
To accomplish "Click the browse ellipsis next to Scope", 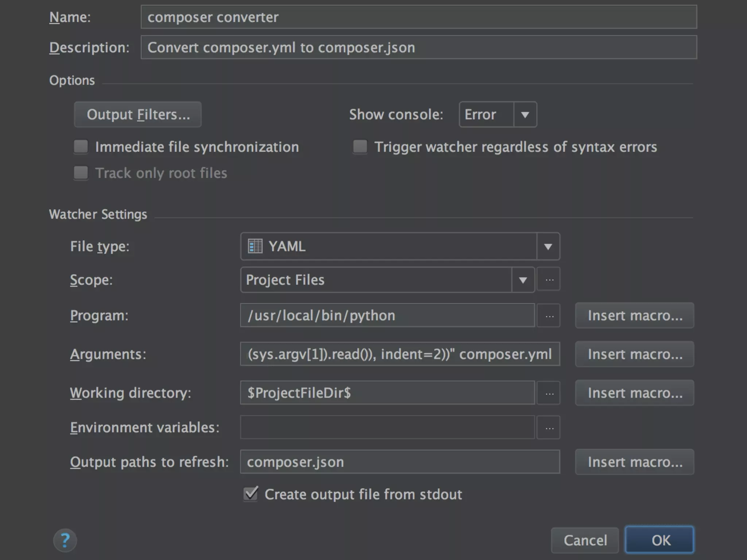I will pos(549,280).
